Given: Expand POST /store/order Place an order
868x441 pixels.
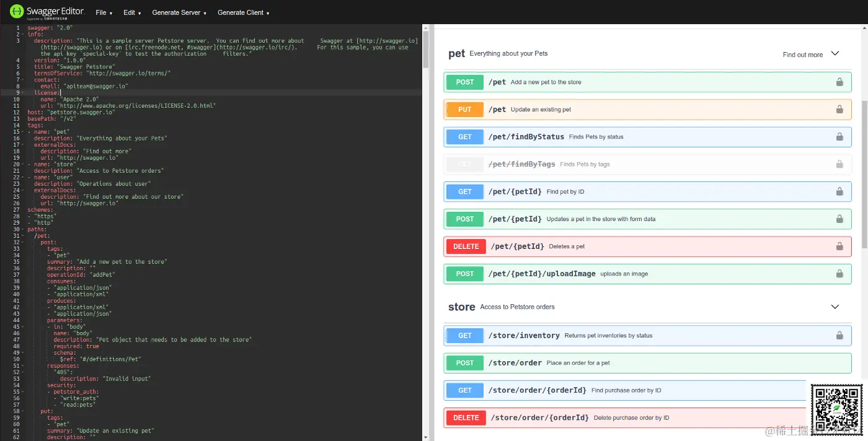Looking at the screenshot, I should click(647, 362).
